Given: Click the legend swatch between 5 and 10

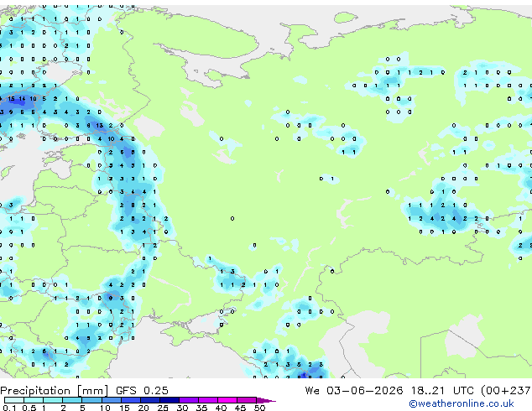Looking at the screenshot, I should [91, 400].
